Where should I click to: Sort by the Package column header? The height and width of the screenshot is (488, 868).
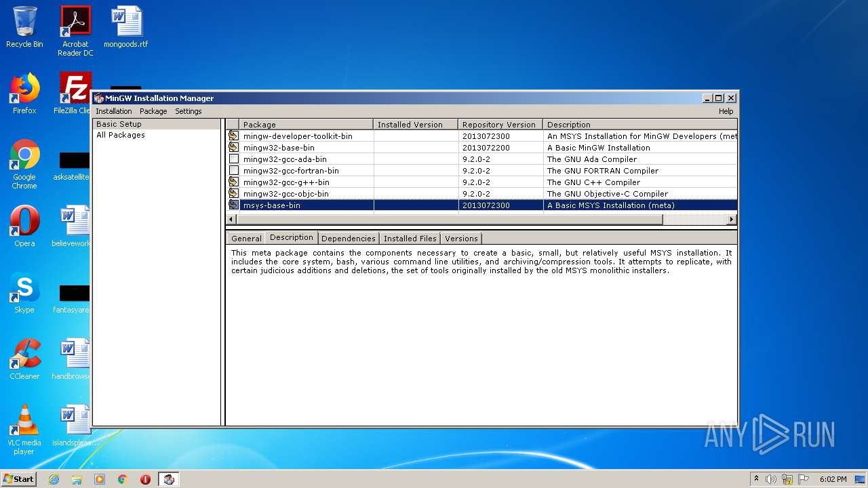tap(306, 125)
